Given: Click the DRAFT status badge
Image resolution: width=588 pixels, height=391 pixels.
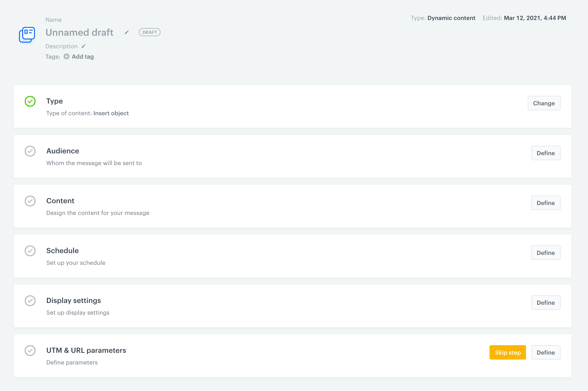Looking at the screenshot, I should (x=149, y=32).
